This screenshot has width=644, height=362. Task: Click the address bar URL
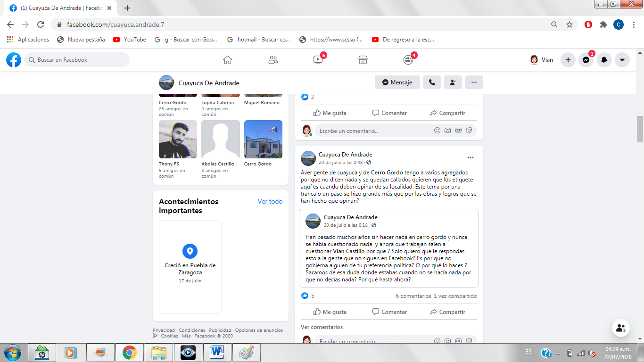pyautogui.click(x=116, y=25)
